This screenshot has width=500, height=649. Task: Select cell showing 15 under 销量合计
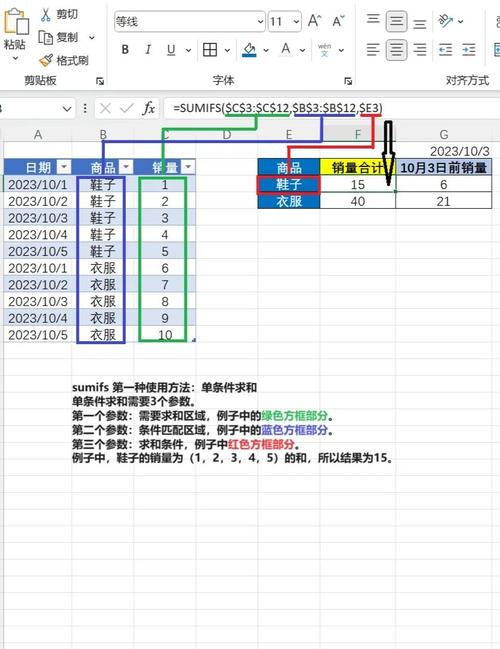point(358,185)
